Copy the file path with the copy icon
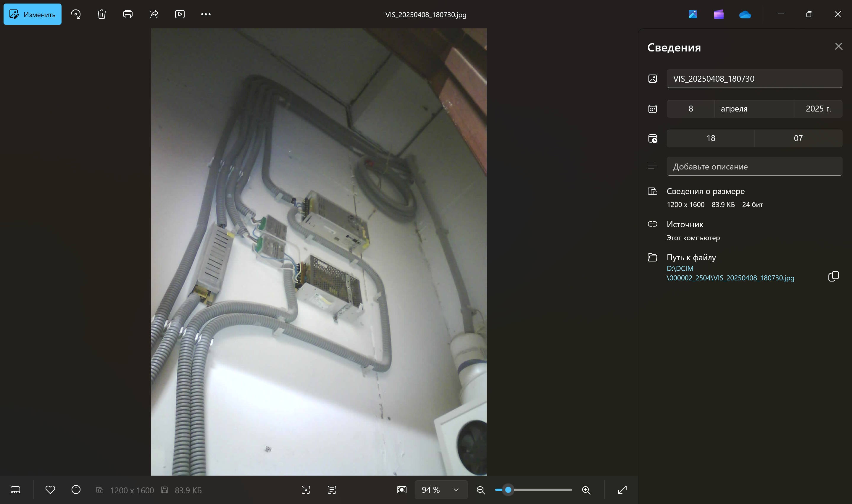 pos(833,276)
